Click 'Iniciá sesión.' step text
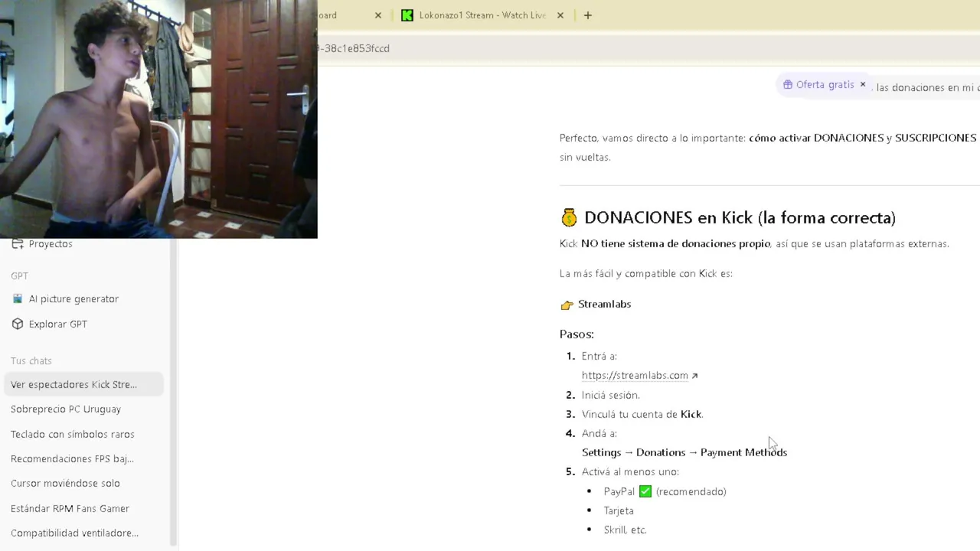This screenshot has width=980, height=551. click(610, 395)
